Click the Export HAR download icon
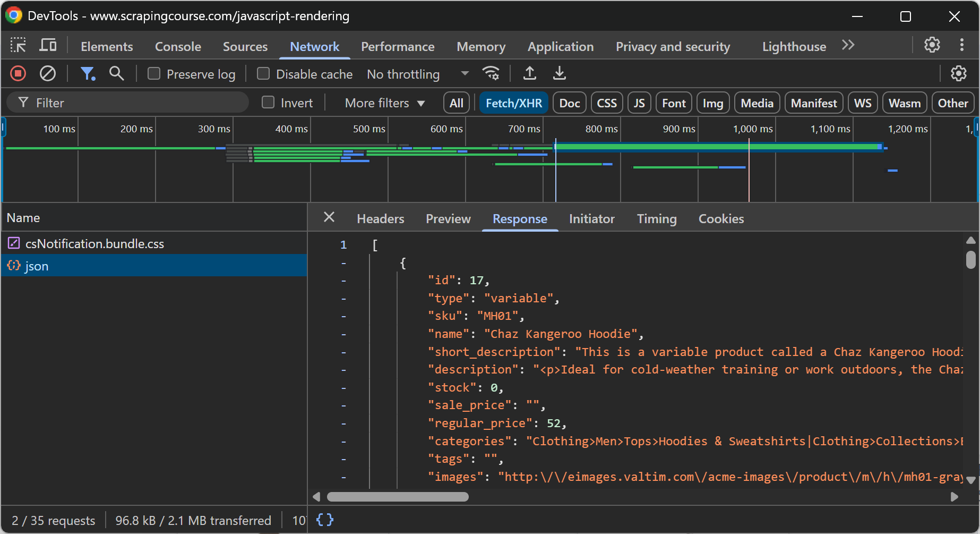 tap(560, 73)
